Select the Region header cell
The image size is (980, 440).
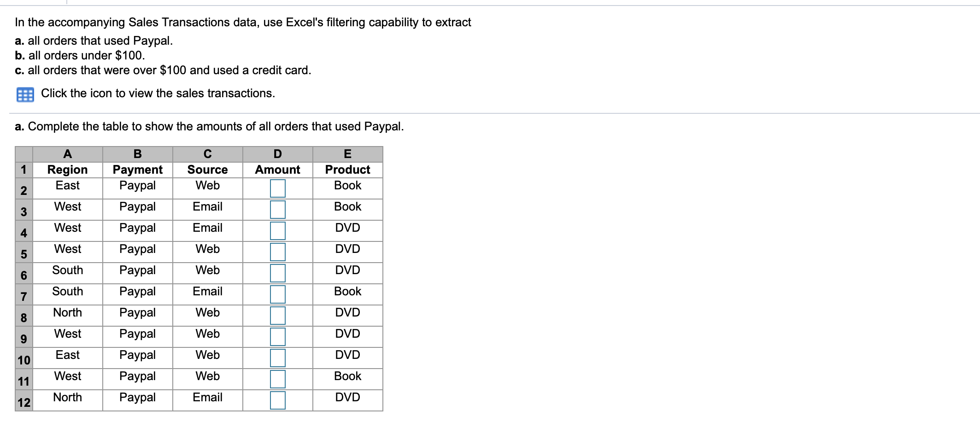click(67, 170)
